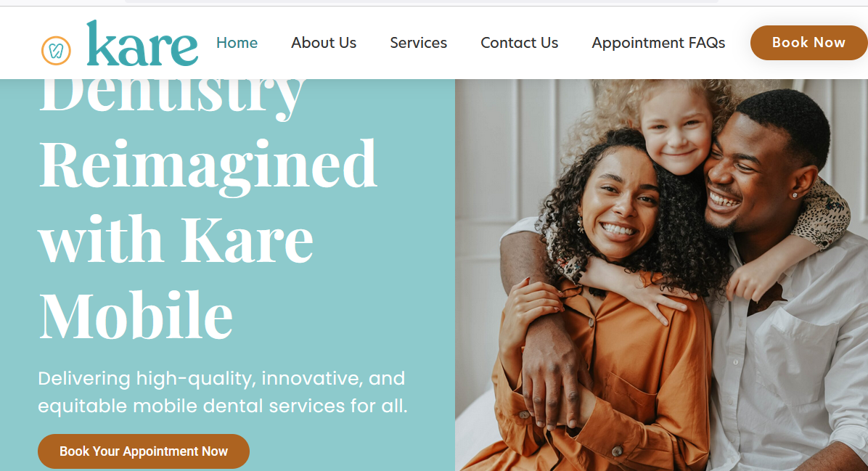
Task: Click the word Reimagined in the heading
Action: pyautogui.click(x=208, y=165)
